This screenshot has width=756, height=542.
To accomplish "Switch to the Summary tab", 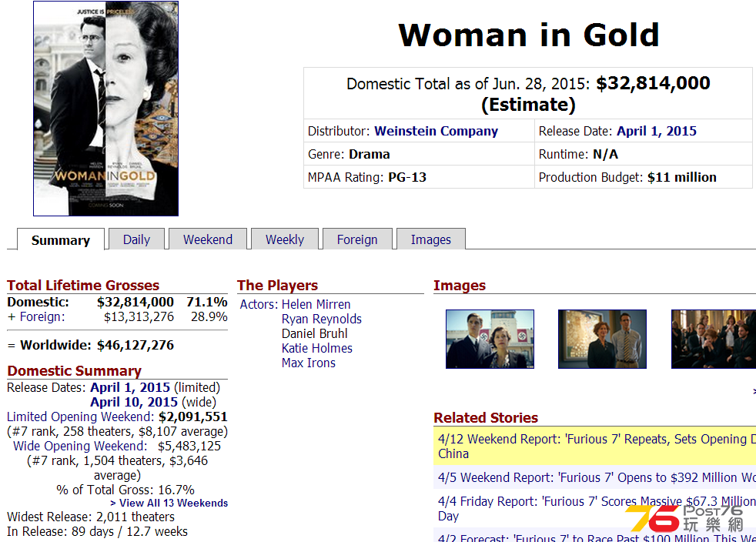I will 61,239.
